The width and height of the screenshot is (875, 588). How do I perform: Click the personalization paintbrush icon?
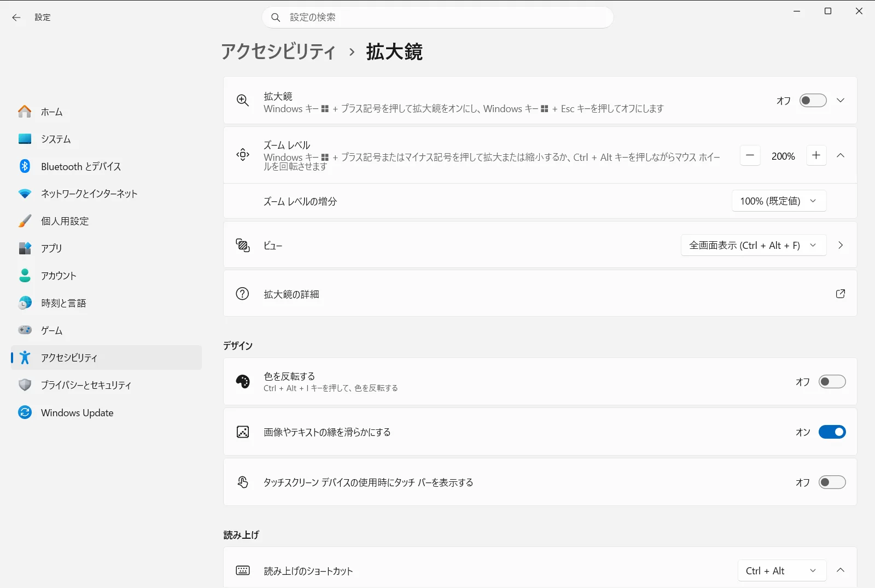pyautogui.click(x=25, y=221)
